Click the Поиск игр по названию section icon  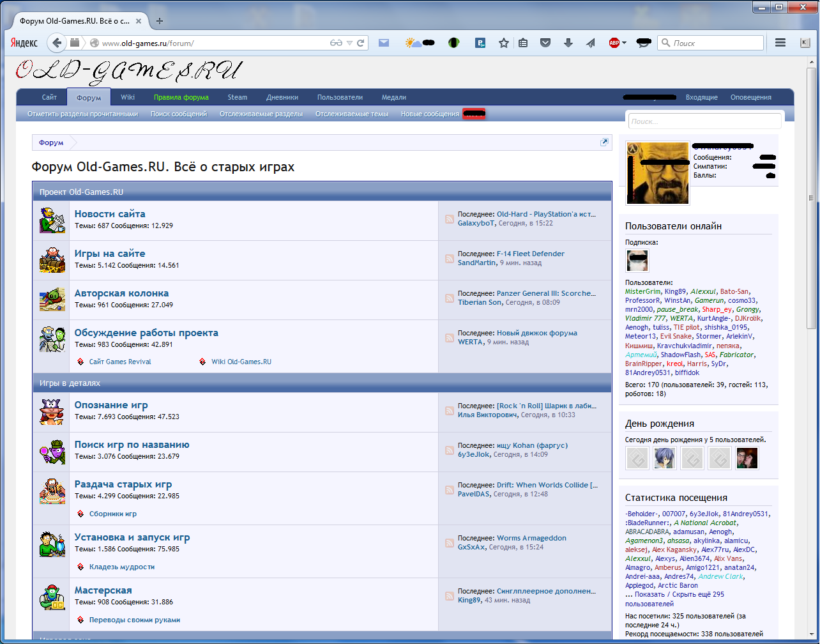coord(52,452)
